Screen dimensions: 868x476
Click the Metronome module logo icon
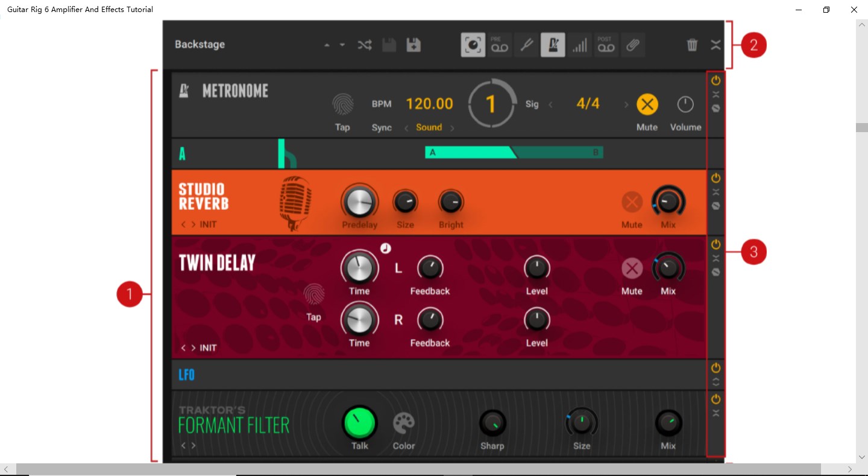tap(184, 90)
